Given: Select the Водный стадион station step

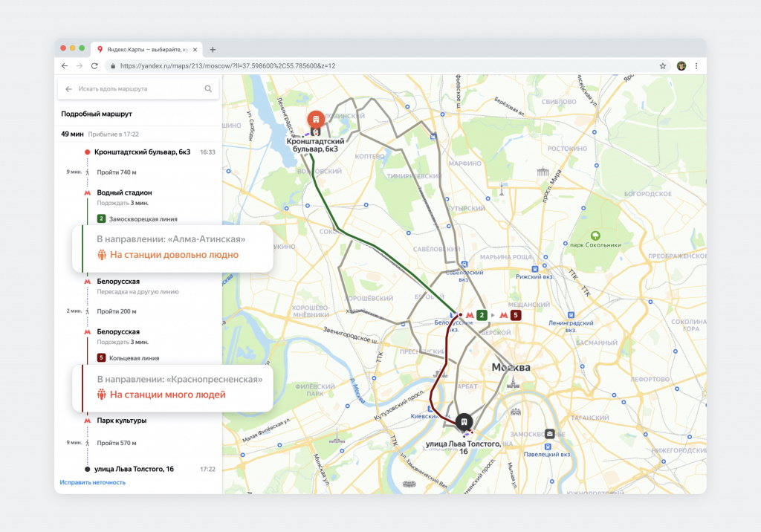Looking at the screenshot, I should tap(124, 192).
